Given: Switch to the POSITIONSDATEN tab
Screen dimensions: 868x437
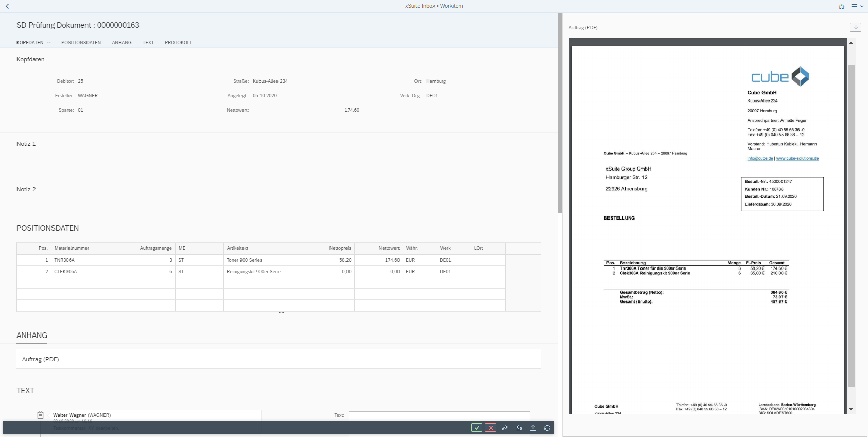Looking at the screenshot, I should click(x=81, y=43).
